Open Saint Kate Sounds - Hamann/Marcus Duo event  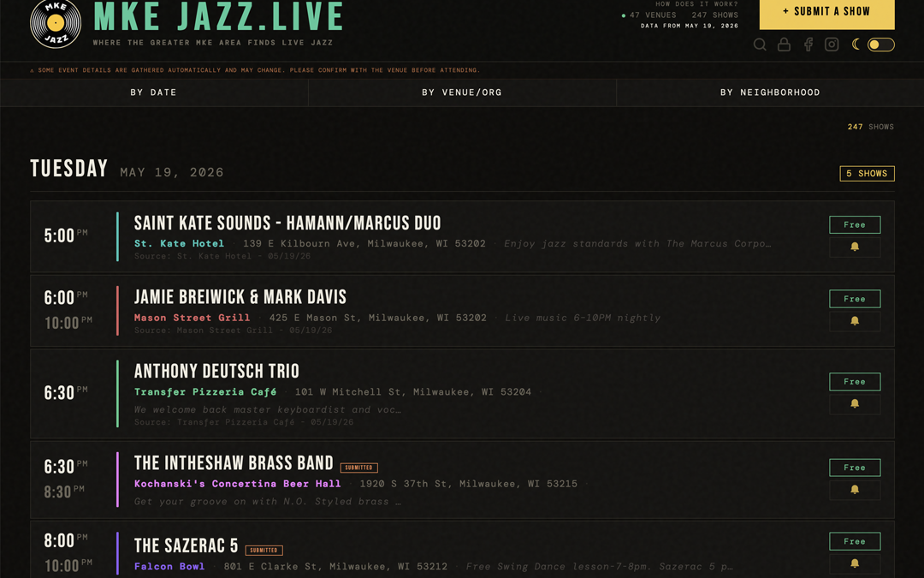click(x=287, y=223)
